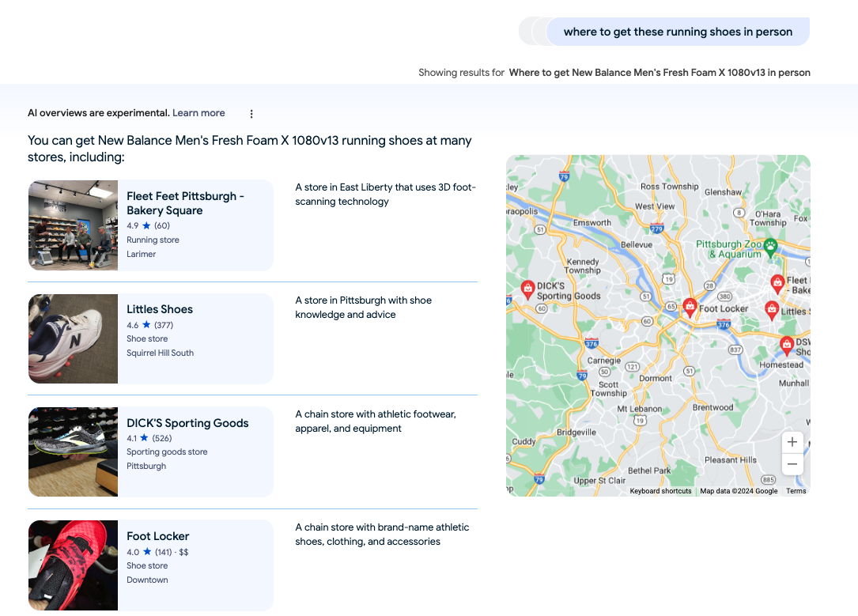Click the Littles map pin

[x=772, y=310]
